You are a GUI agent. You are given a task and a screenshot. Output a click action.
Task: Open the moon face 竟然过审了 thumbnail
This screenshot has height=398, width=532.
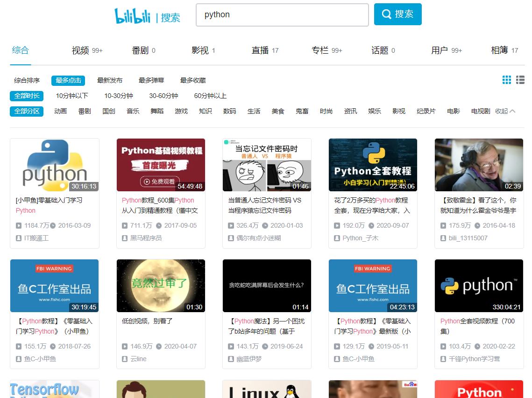(x=161, y=286)
